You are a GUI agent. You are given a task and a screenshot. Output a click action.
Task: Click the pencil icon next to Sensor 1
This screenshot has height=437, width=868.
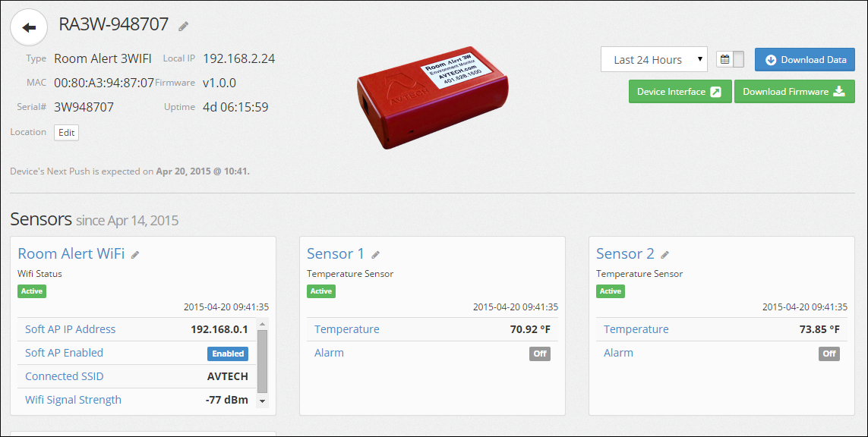click(375, 254)
